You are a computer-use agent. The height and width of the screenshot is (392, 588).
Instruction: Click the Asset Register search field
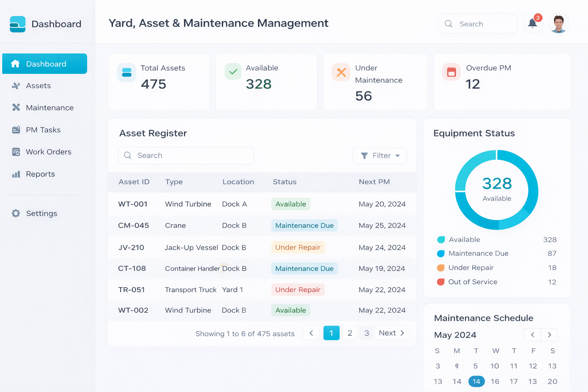click(186, 155)
